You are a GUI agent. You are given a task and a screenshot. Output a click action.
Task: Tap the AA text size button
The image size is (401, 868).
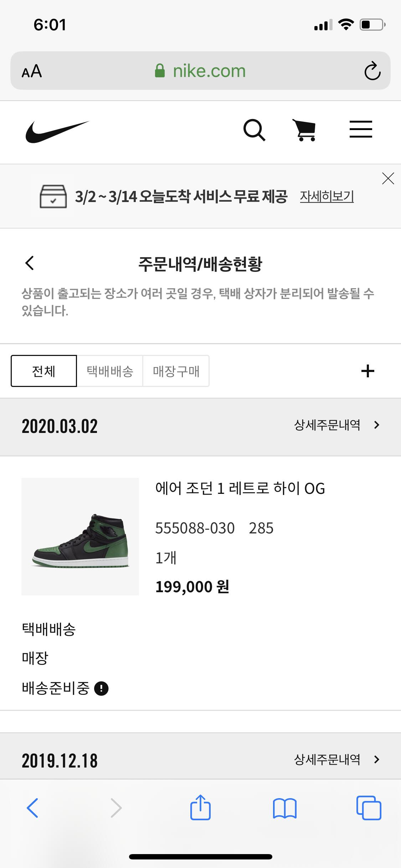click(x=32, y=71)
